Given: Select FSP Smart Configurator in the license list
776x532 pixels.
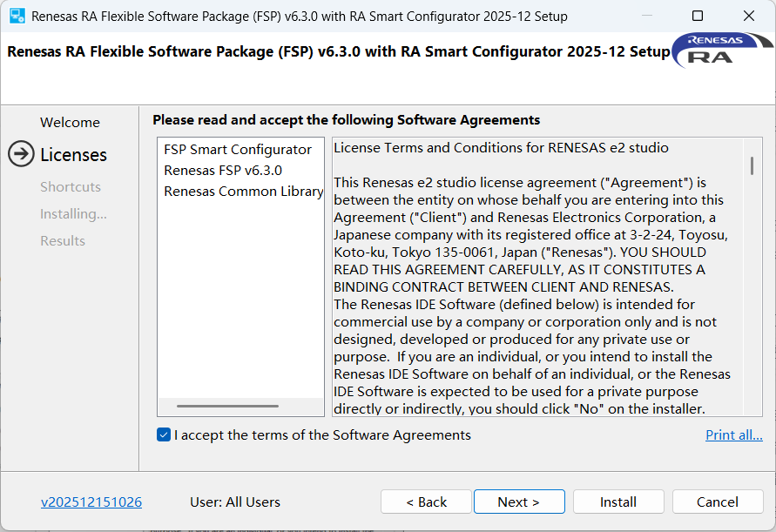Looking at the screenshot, I should click(238, 150).
